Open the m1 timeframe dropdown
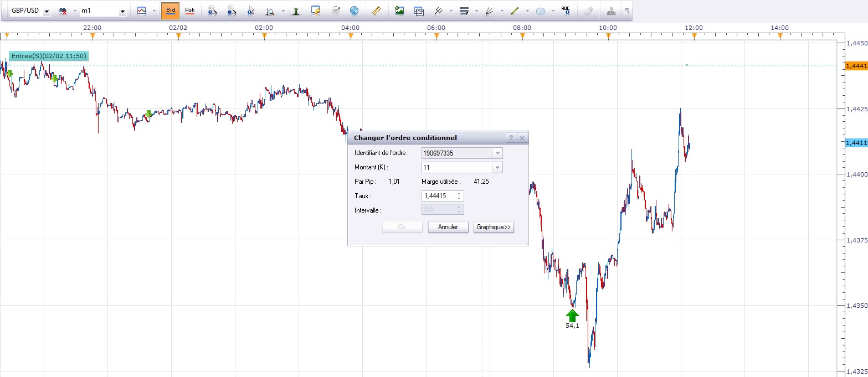 click(122, 11)
